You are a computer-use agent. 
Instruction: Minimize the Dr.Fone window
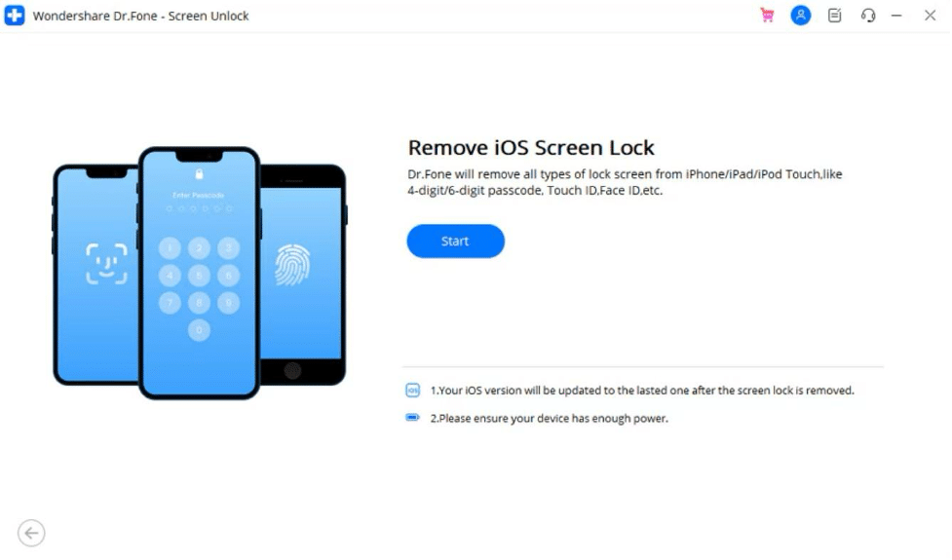[896, 16]
